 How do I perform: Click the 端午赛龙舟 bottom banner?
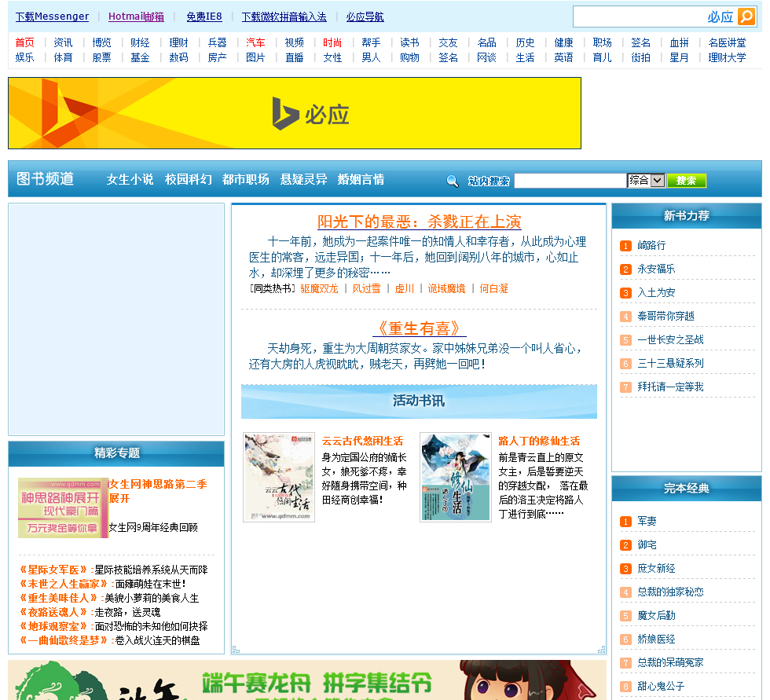click(307, 680)
